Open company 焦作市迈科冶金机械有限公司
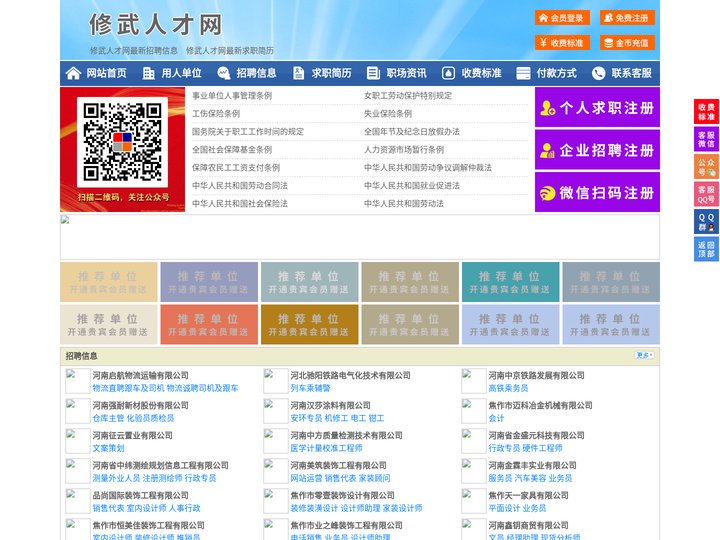This screenshot has height=540, width=720. tap(540, 405)
